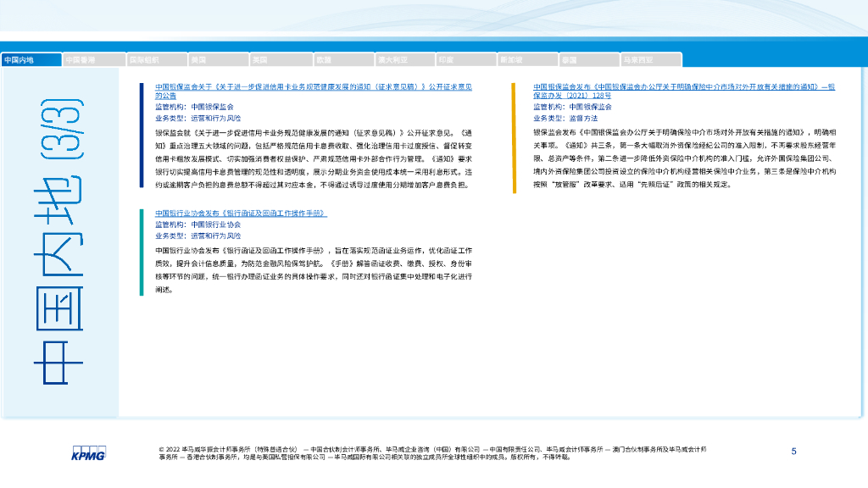Click the KPMG logo
Screen dimensions: 868x488
point(88,453)
